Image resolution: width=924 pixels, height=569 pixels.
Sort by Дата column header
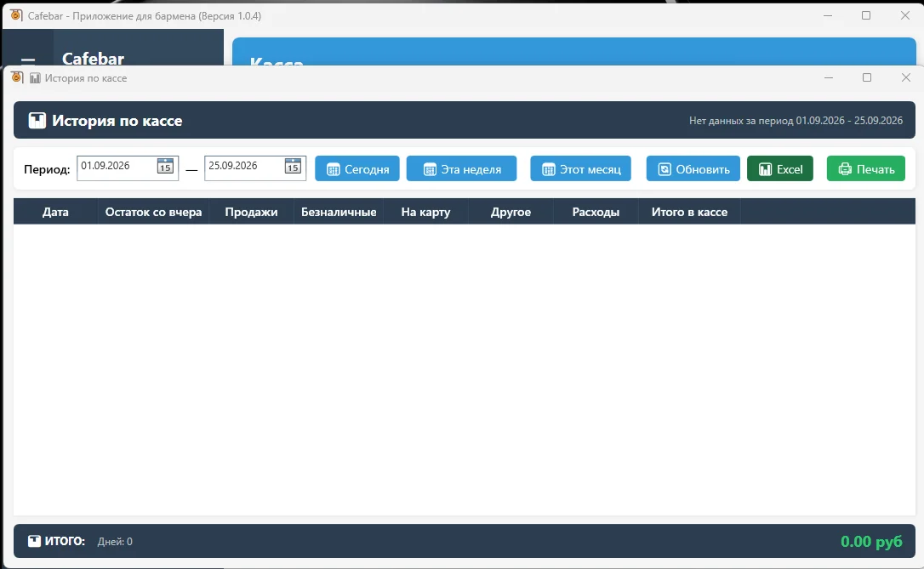click(55, 212)
